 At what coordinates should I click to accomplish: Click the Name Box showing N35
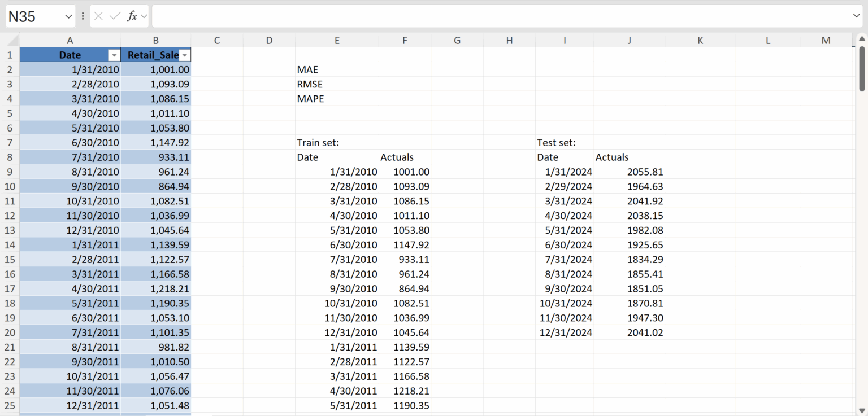[x=34, y=16]
